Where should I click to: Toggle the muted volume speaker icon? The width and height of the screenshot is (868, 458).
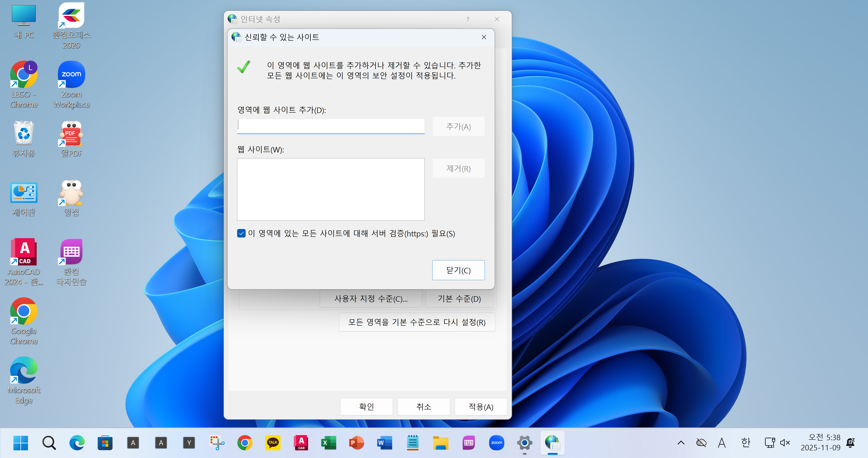[785, 443]
